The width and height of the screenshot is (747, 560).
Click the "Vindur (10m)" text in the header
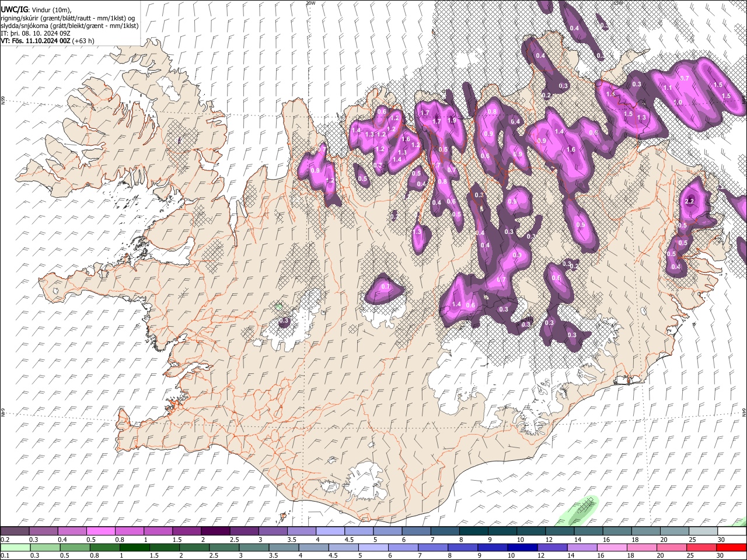51,10
